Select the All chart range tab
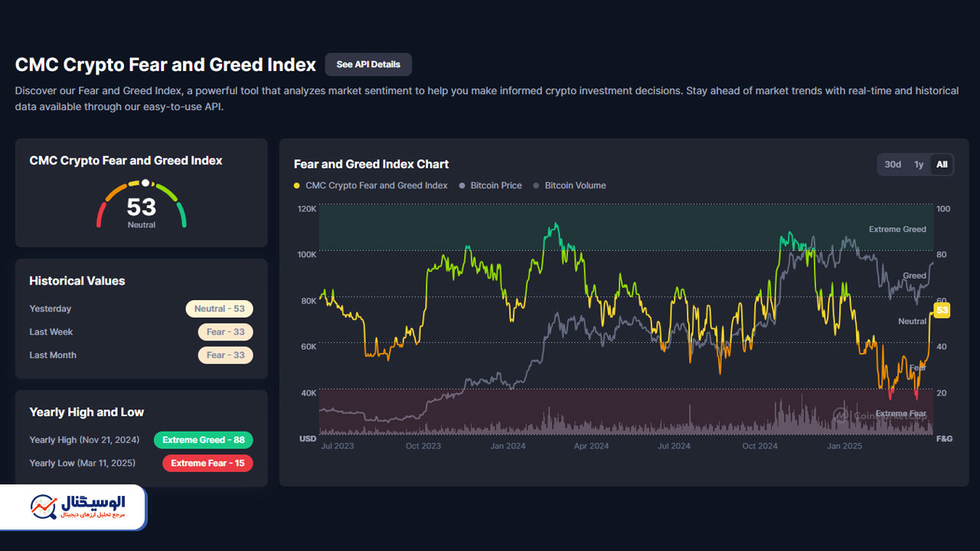The height and width of the screenshot is (551, 980). (x=942, y=165)
